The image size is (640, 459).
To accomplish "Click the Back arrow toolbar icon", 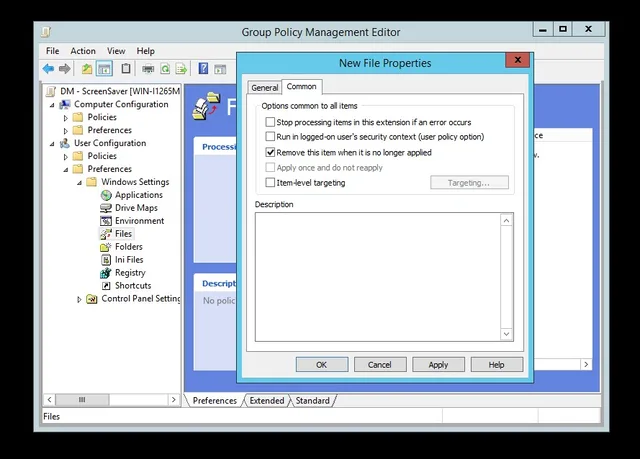I will pyautogui.click(x=48, y=69).
